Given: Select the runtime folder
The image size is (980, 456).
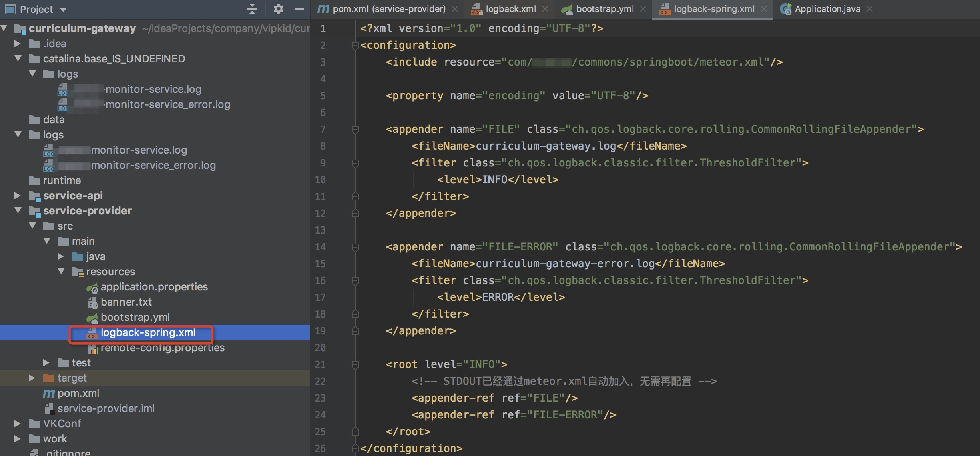Looking at the screenshot, I should point(62,180).
